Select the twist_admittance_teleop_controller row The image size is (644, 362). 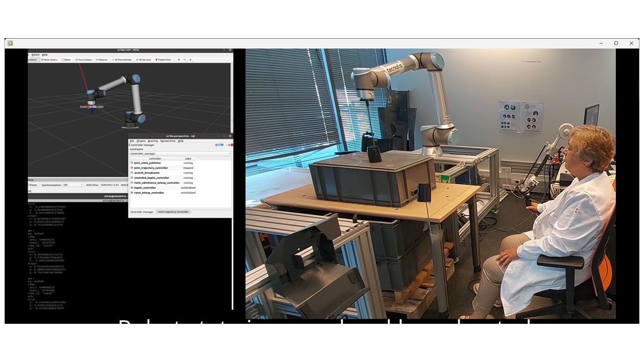(181, 183)
